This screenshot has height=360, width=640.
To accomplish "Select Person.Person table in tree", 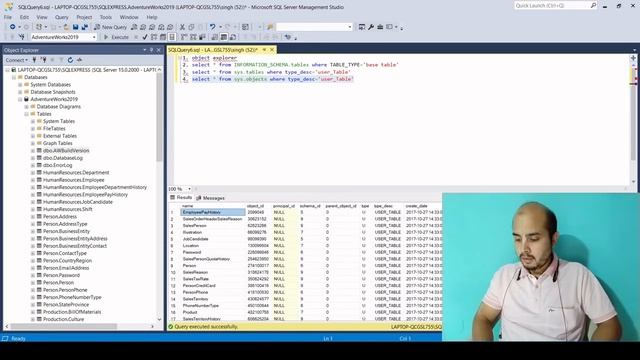I will pyautogui.click(x=58, y=282).
